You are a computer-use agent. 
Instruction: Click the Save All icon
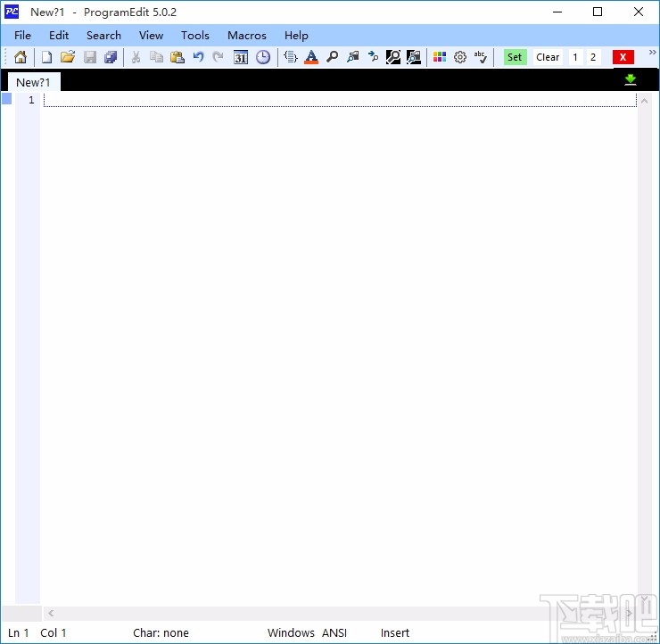point(111,57)
